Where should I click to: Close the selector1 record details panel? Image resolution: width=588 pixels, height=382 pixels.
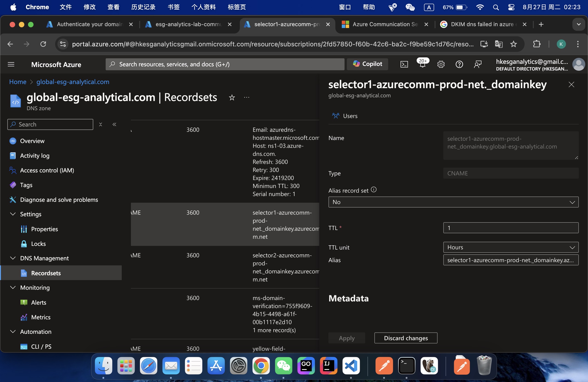pos(571,84)
